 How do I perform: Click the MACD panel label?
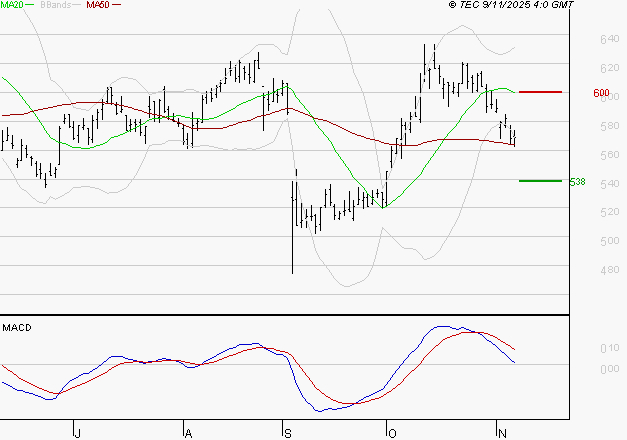[x=17, y=328]
